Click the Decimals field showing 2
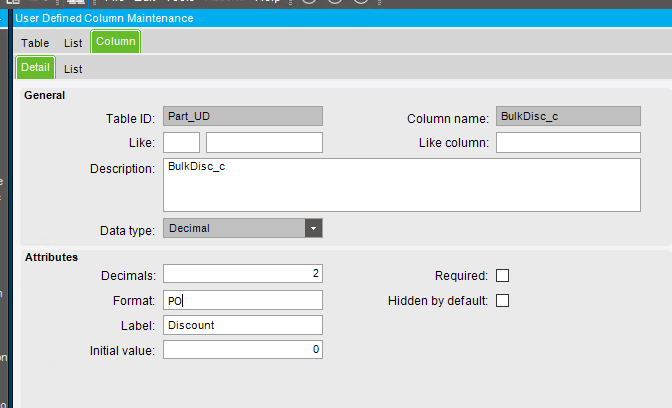Viewport: 672px width, 408px height. [x=243, y=273]
